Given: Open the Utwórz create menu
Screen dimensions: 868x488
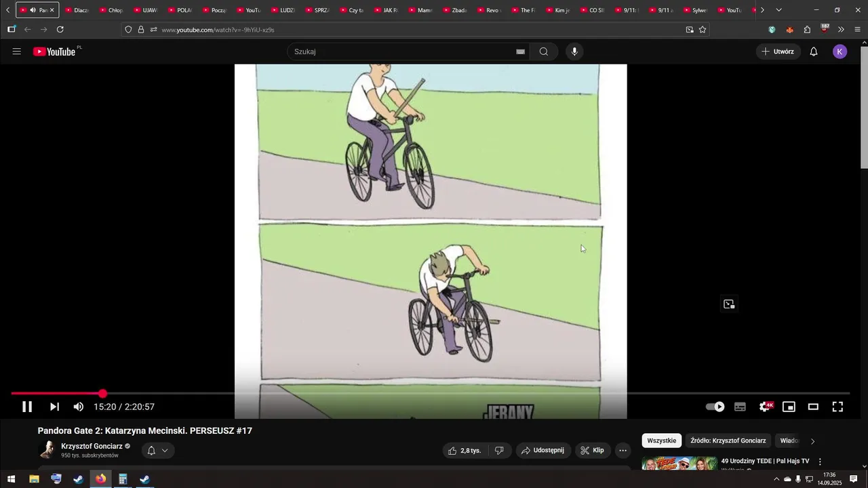Looking at the screenshot, I should point(778,52).
